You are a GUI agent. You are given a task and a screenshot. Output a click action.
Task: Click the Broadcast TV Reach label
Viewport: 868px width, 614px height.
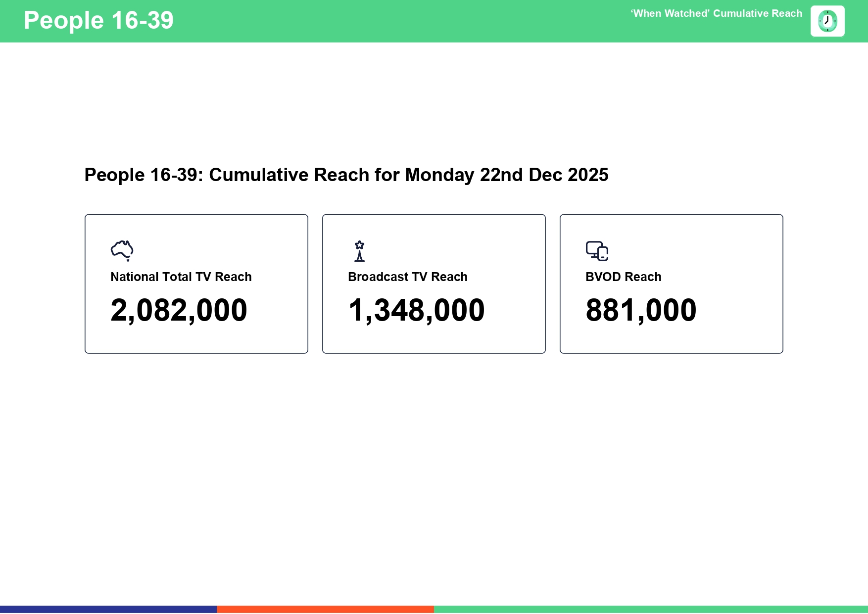pyautogui.click(x=407, y=277)
